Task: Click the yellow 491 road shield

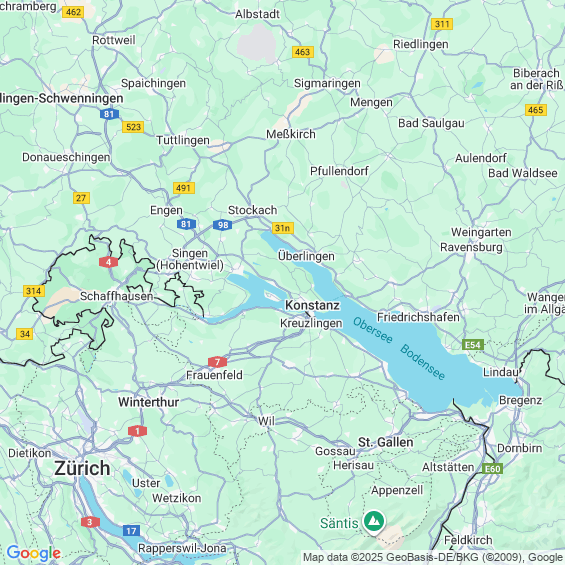Action: pos(184,188)
